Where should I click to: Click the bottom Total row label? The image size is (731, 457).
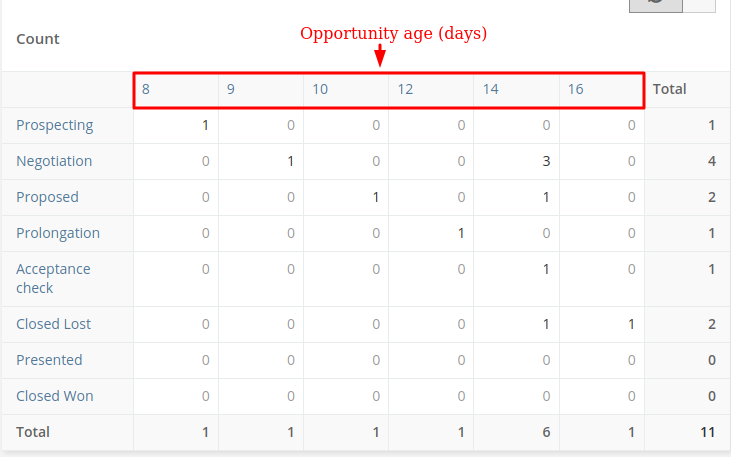pos(33,432)
